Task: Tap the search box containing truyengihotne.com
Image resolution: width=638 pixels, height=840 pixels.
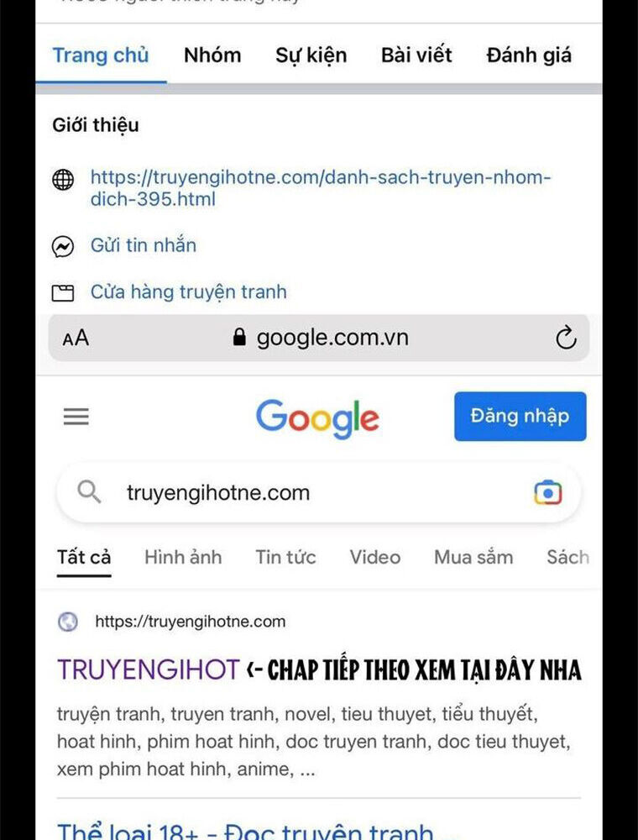Action: [x=318, y=492]
